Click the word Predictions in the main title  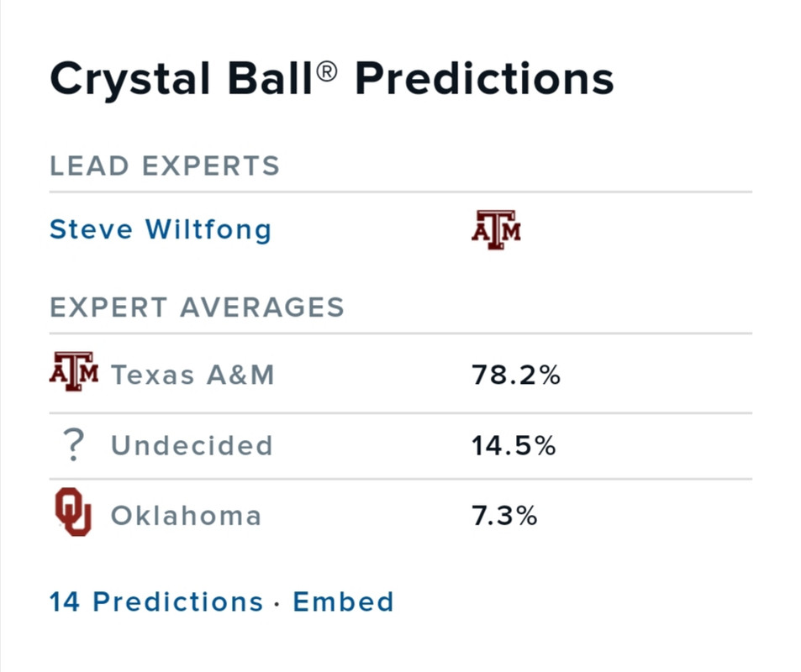483,80
